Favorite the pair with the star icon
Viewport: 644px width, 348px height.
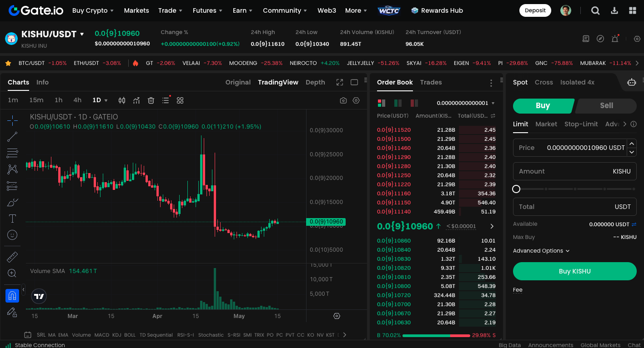[x=8, y=63]
